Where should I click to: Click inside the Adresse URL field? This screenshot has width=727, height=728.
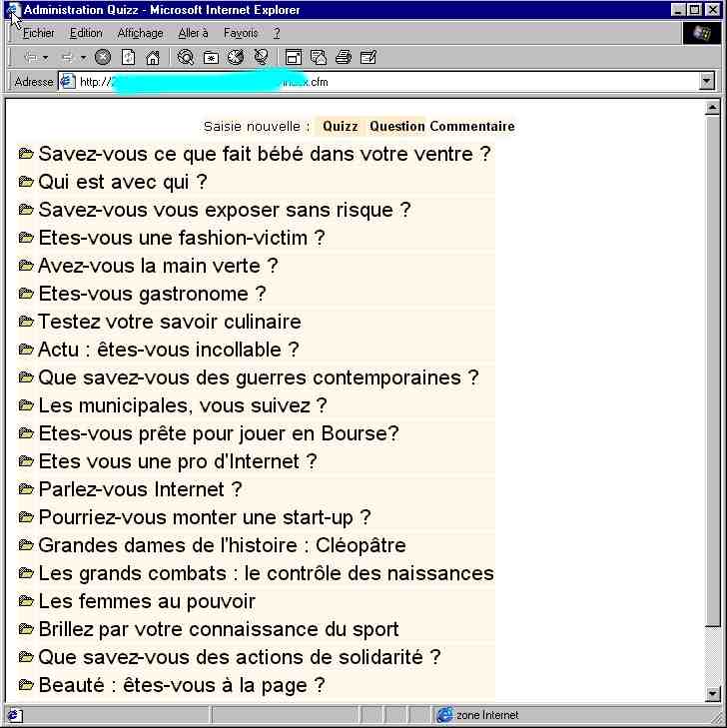(x=385, y=82)
